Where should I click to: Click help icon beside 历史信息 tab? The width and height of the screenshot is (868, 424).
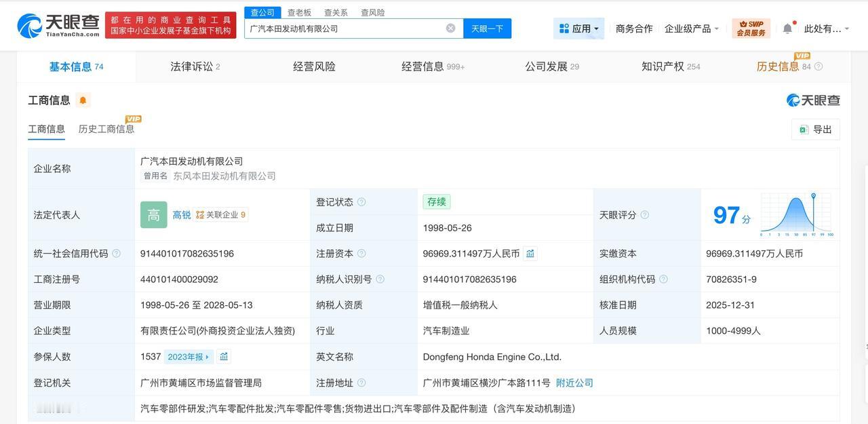tap(818, 66)
